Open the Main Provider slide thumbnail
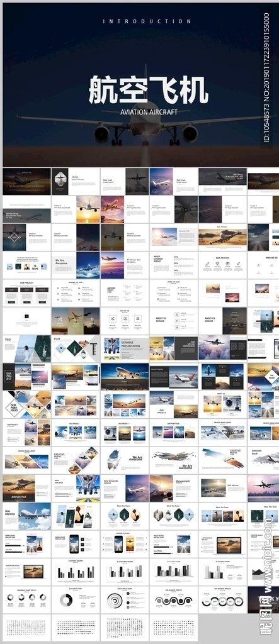 [222, 265]
